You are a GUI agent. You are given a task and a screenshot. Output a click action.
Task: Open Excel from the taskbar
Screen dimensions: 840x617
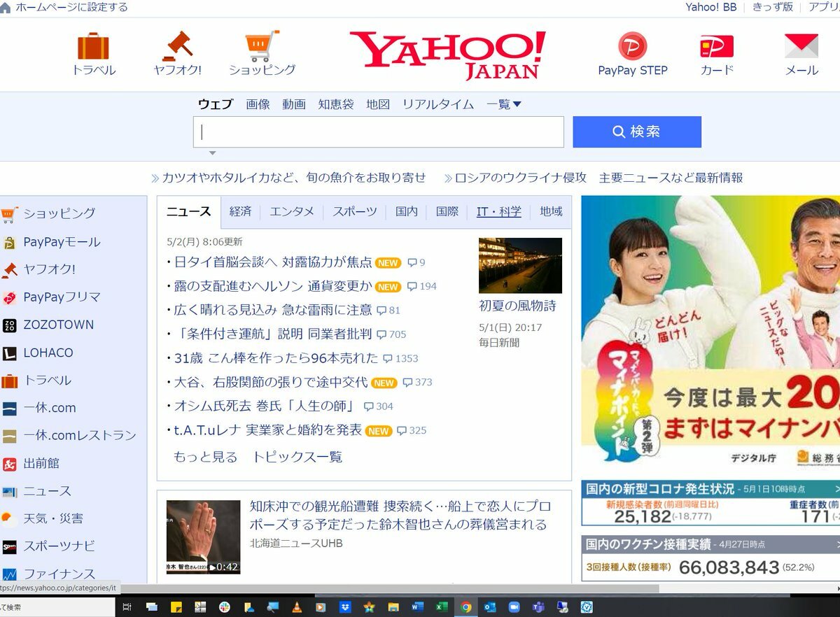pyautogui.click(x=442, y=607)
